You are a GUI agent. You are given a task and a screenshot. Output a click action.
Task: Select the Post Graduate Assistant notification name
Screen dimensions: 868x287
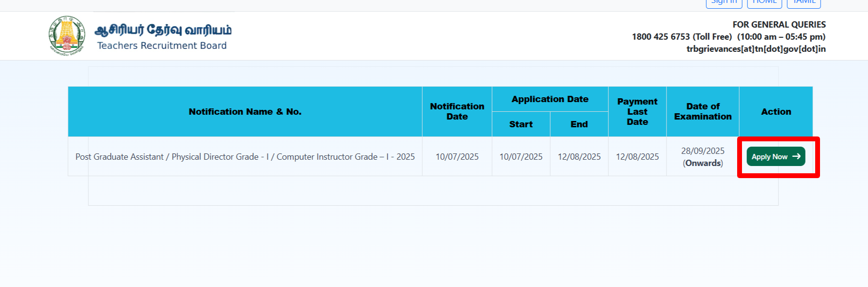pos(245,157)
